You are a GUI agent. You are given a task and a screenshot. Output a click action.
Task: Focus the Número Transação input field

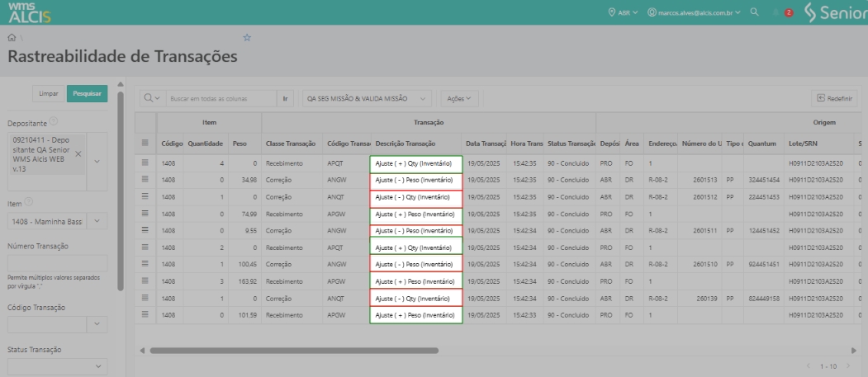(x=58, y=264)
